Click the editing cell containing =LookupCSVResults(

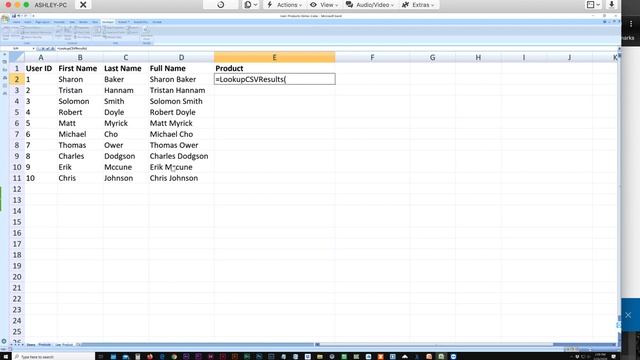point(274,79)
